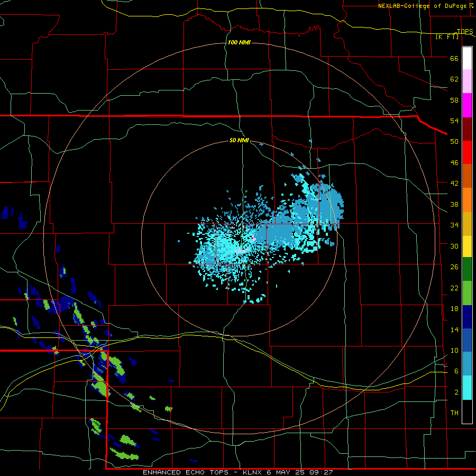
Task: Select the 54 legend value
Action: [x=454, y=121]
